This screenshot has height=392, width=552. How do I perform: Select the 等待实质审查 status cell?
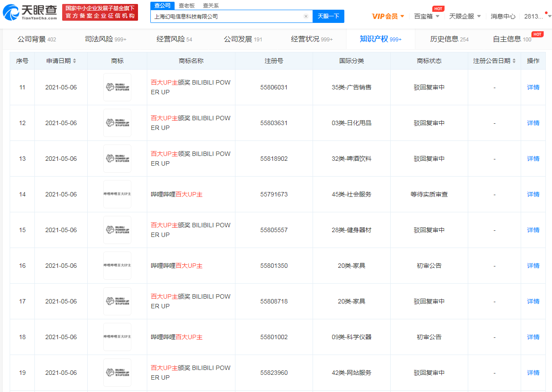(x=429, y=194)
